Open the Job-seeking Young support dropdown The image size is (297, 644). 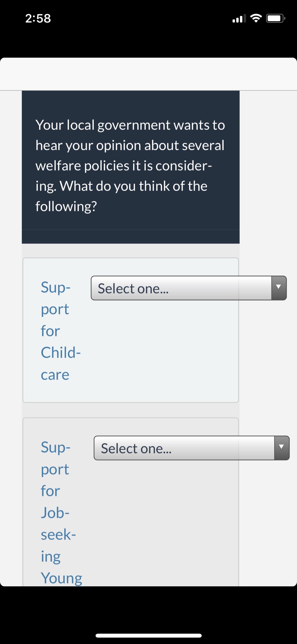click(184, 448)
